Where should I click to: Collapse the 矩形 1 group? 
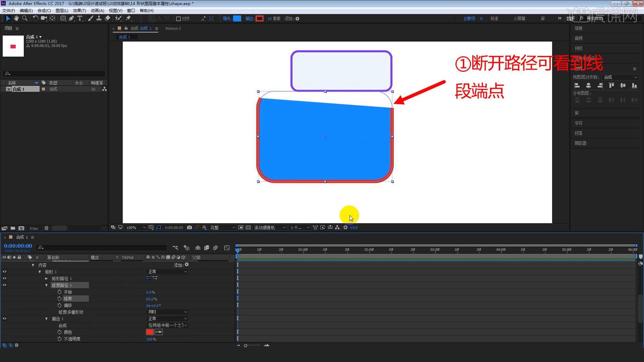point(40,272)
